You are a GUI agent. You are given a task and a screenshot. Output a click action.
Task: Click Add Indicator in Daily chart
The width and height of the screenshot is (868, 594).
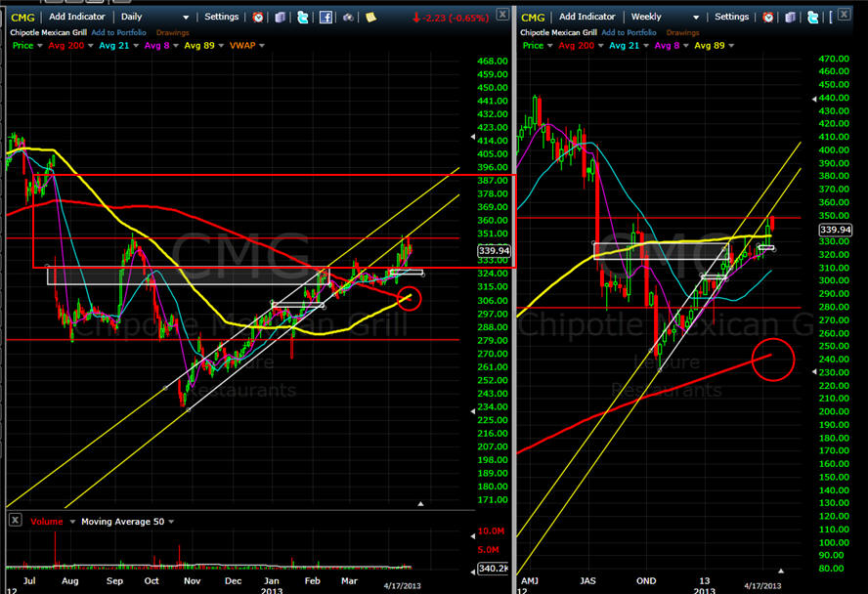(x=77, y=18)
